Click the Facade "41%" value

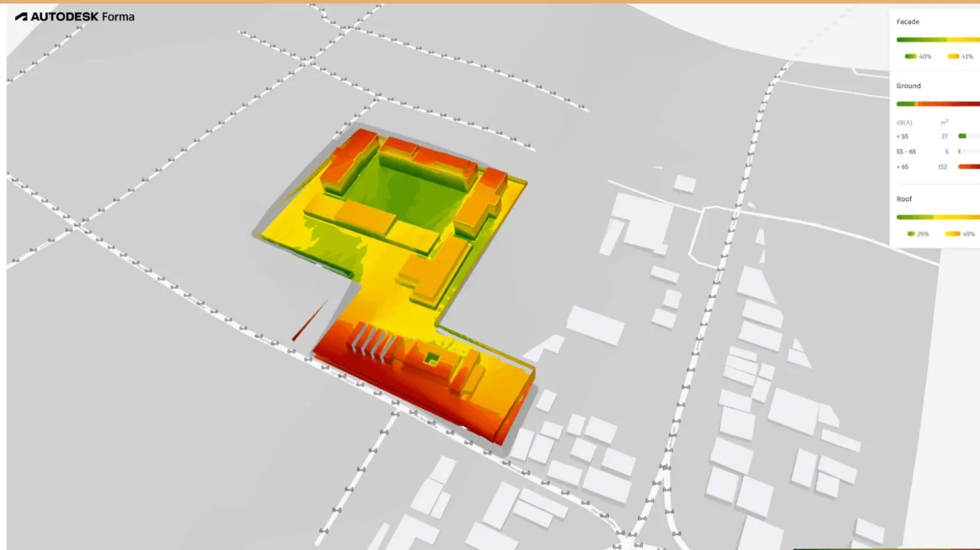(967, 56)
